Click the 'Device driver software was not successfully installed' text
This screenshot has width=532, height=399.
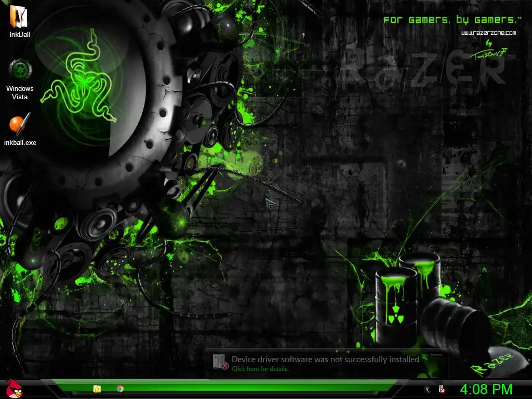(x=325, y=360)
